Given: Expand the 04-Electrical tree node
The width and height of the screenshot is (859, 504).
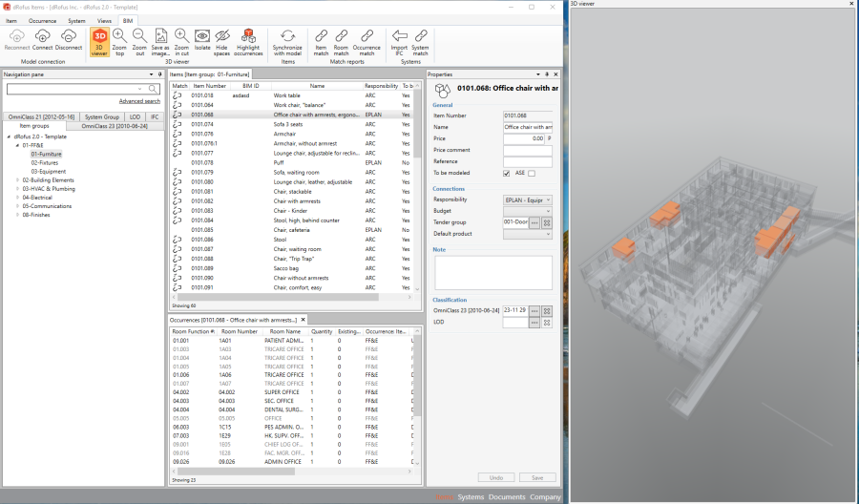Looking at the screenshot, I should [17, 197].
